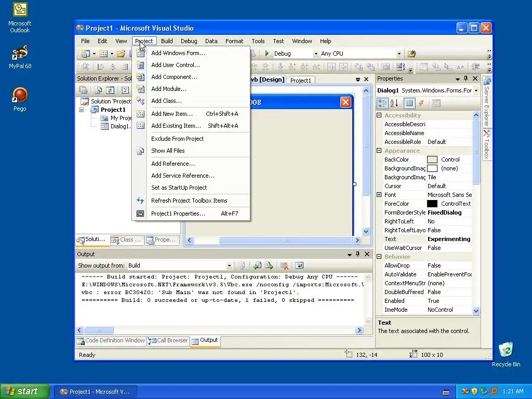Clear all output with red X icon

tap(284, 265)
